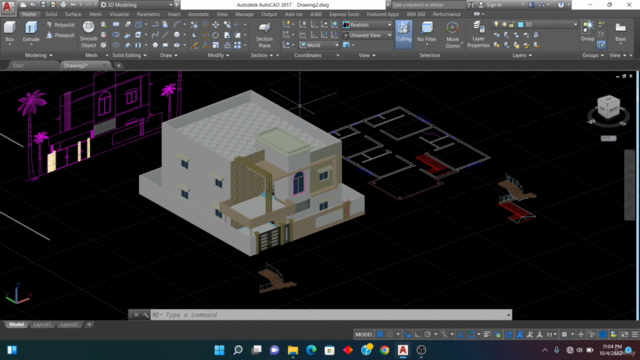Expand the Draw panel

(169, 55)
